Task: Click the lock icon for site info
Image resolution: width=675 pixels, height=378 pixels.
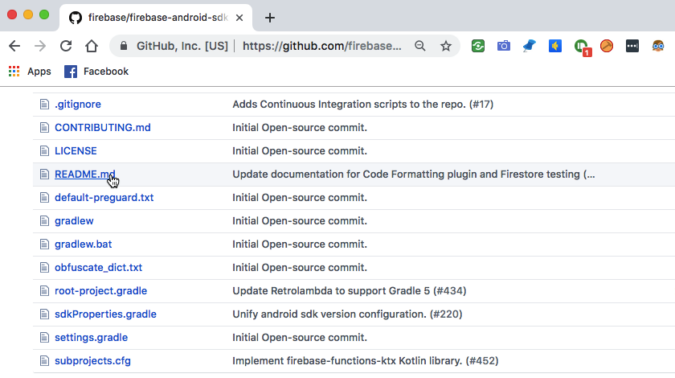Action: coord(124,46)
